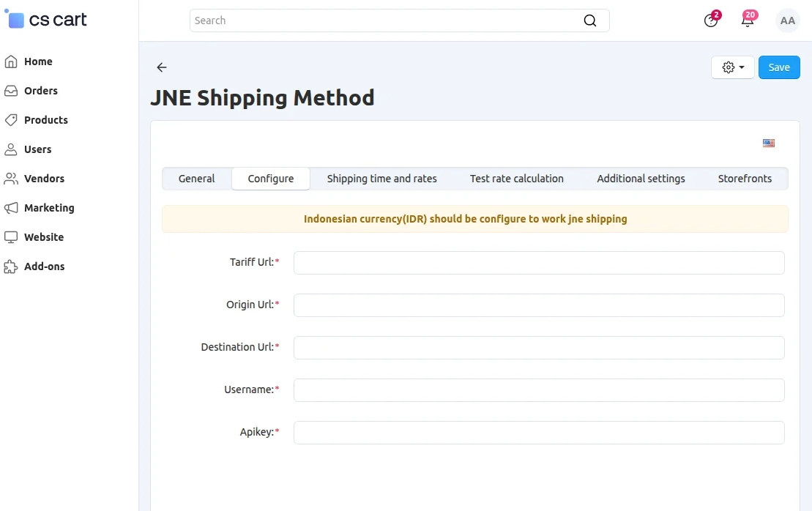Open Shipping time and rates tab
Image resolution: width=812 pixels, height=511 pixels.
pos(381,179)
